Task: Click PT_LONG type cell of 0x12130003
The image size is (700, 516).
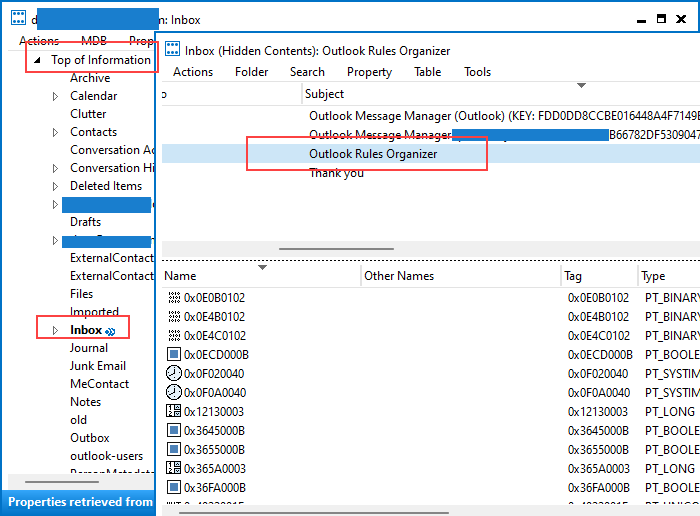Action: (669, 411)
